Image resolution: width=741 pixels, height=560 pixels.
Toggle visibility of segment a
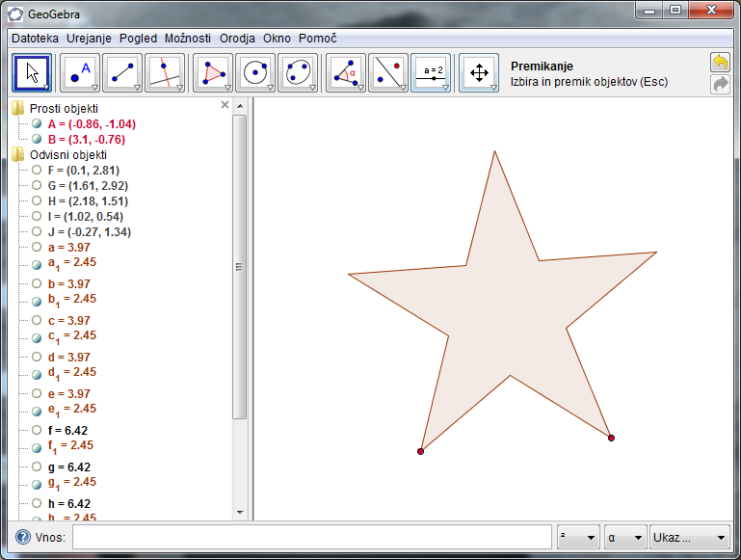37,248
